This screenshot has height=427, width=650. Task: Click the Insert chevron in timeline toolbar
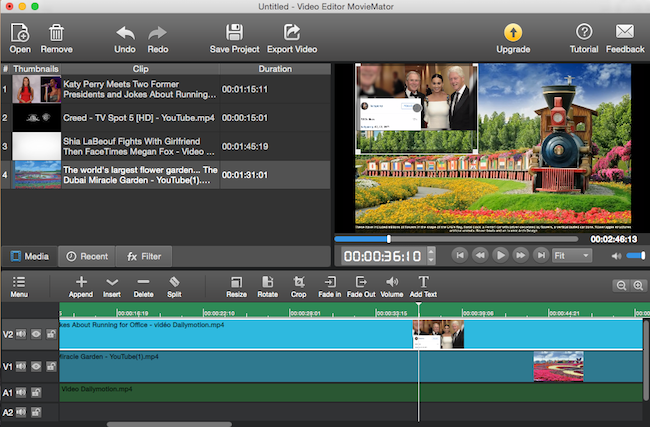tap(112, 287)
